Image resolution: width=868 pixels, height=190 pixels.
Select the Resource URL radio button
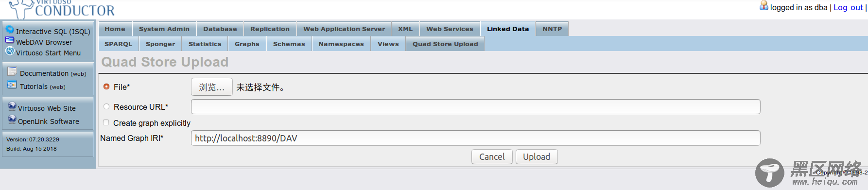pos(106,106)
